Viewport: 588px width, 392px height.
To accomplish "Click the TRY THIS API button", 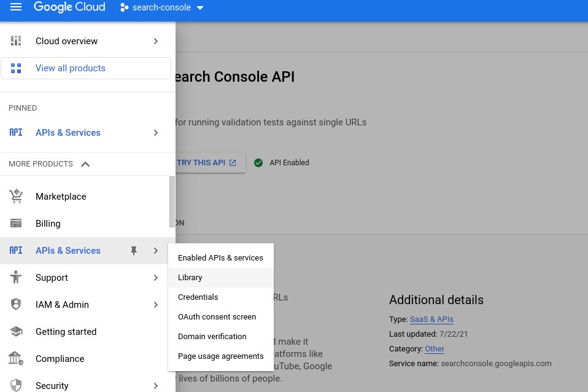I will 210,163.
